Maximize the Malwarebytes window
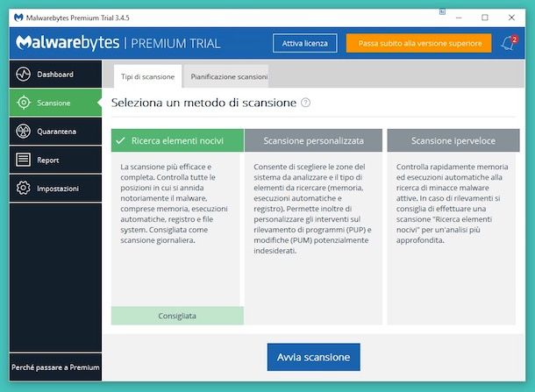 pos(485,18)
